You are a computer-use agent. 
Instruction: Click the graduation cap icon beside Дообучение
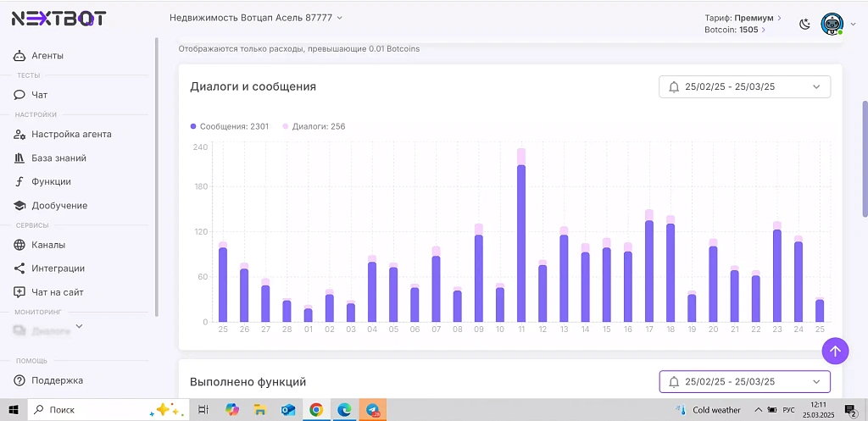pos(19,206)
